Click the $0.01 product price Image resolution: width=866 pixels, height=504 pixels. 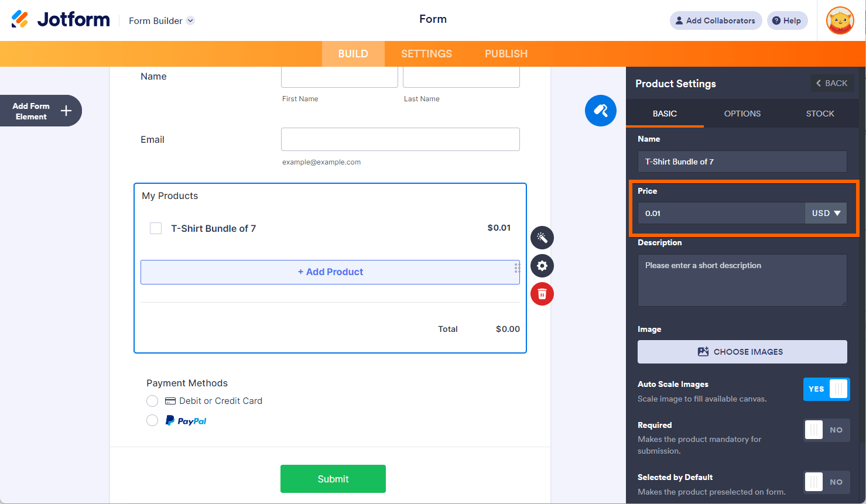tap(499, 228)
